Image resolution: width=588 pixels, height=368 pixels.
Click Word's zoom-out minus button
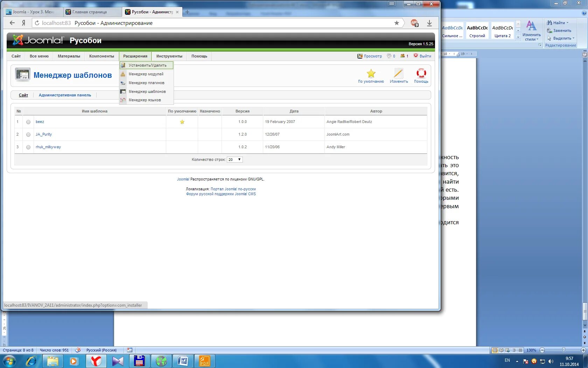tap(542, 350)
